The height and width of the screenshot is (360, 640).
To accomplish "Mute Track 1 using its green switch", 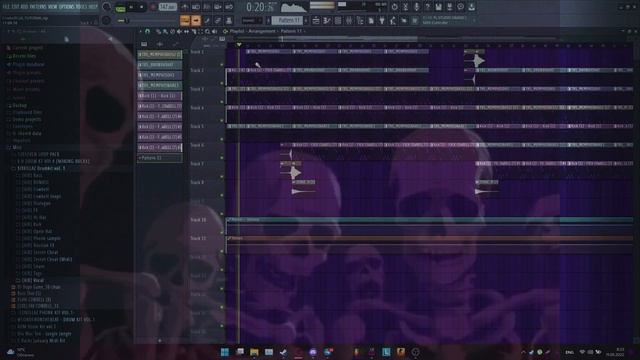I will [222, 64].
